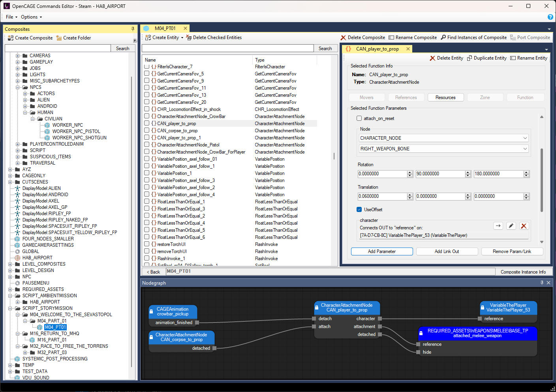Click Duplicate Entity in the toolbar
This screenshot has width=556, height=392.
[486, 58]
